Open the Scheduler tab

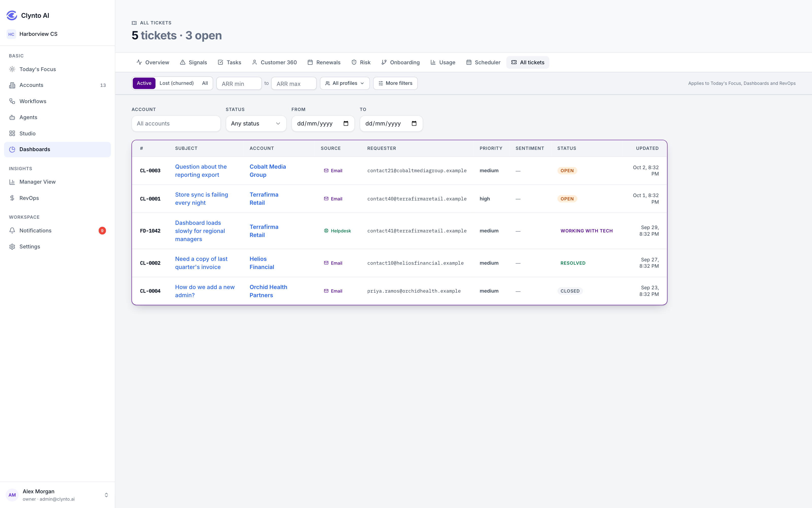click(483, 62)
